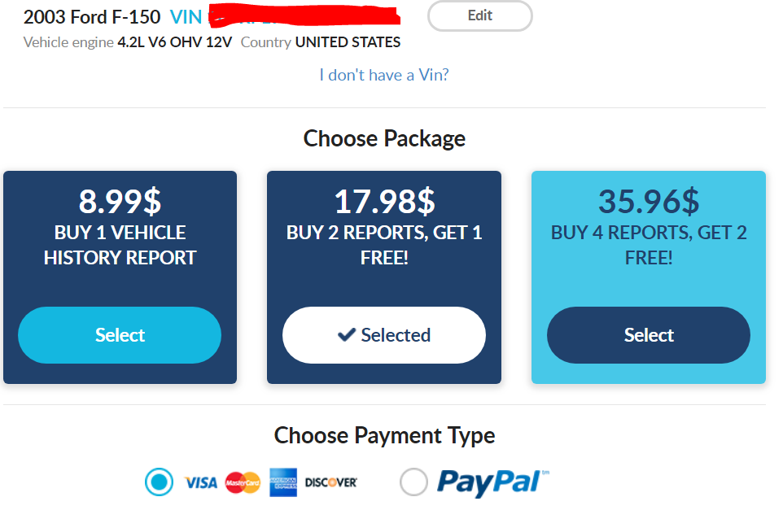
Task: Click the Selected button on 17.98$ package
Action: coord(384,335)
